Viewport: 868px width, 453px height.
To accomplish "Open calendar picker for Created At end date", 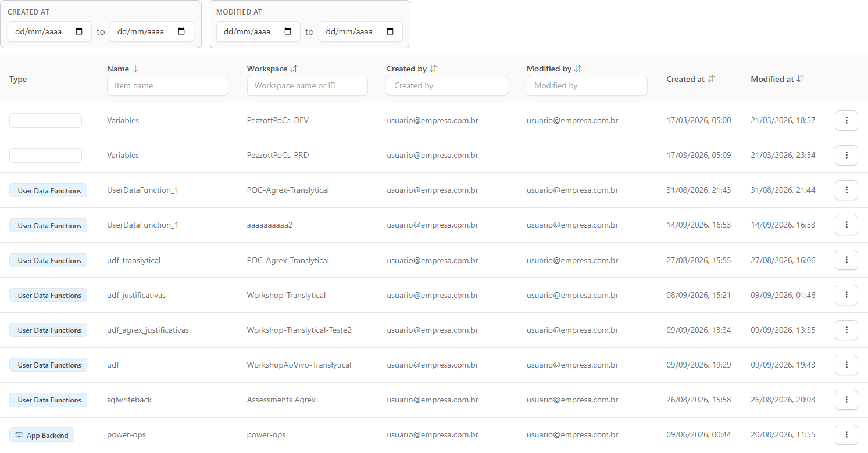I will 181,31.
